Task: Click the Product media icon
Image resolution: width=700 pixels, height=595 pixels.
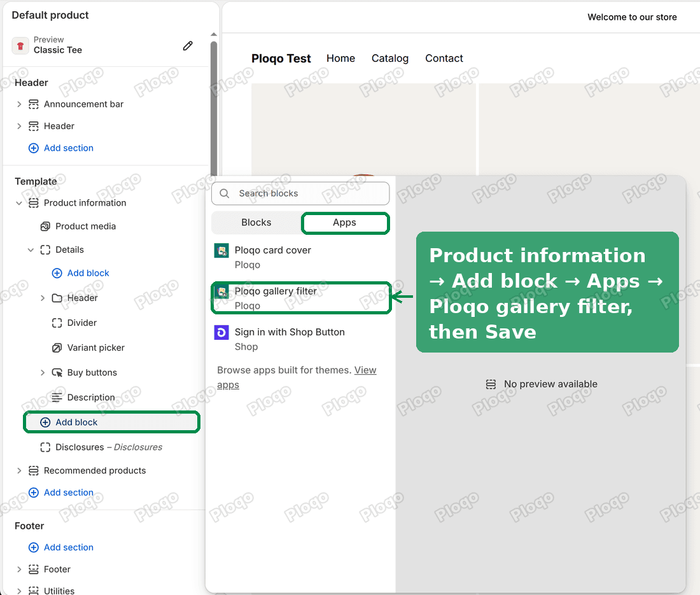Action: (45, 227)
